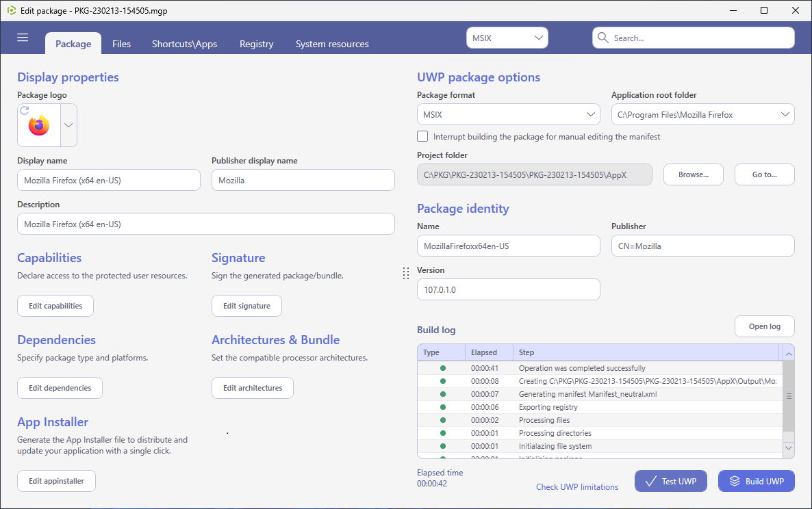This screenshot has height=509, width=812.
Task: Expand the Package format combo box
Action: (x=508, y=114)
